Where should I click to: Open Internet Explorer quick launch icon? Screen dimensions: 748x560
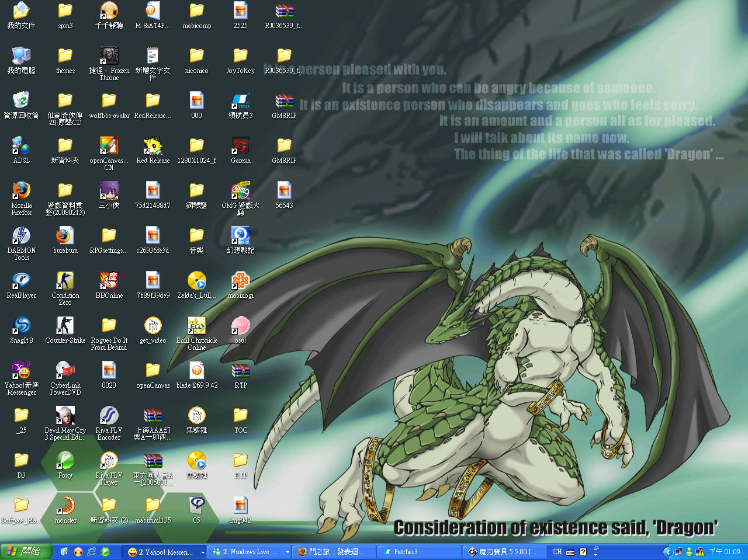pos(91,552)
